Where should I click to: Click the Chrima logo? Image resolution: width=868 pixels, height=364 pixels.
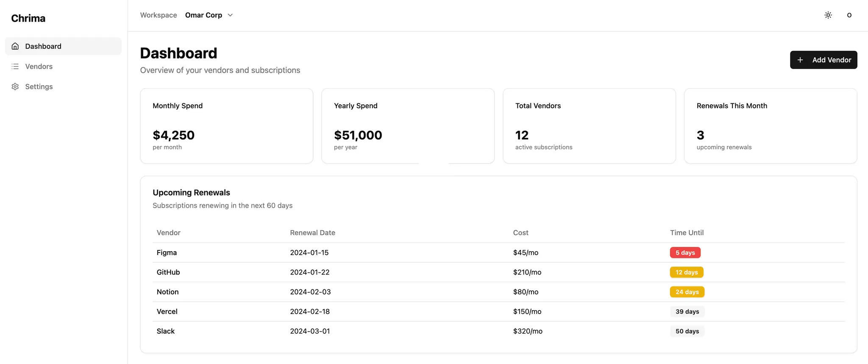tap(28, 18)
